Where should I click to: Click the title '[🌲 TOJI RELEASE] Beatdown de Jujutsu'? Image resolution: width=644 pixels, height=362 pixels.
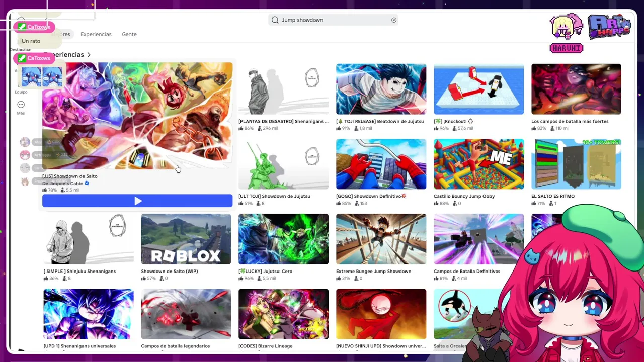pos(380,121)
